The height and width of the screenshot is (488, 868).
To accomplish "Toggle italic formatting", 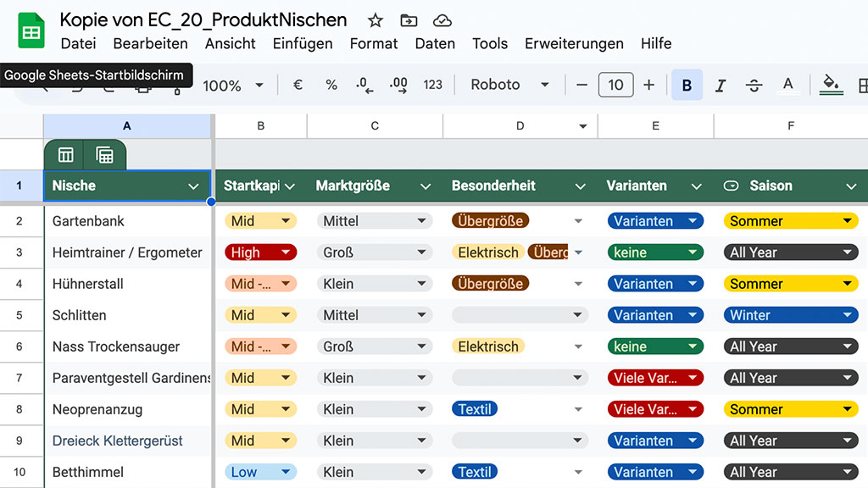I will click(721, 85).
